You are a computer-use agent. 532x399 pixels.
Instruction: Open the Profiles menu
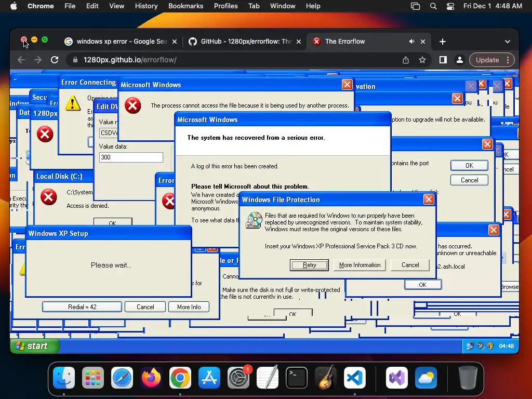point(225,6)
